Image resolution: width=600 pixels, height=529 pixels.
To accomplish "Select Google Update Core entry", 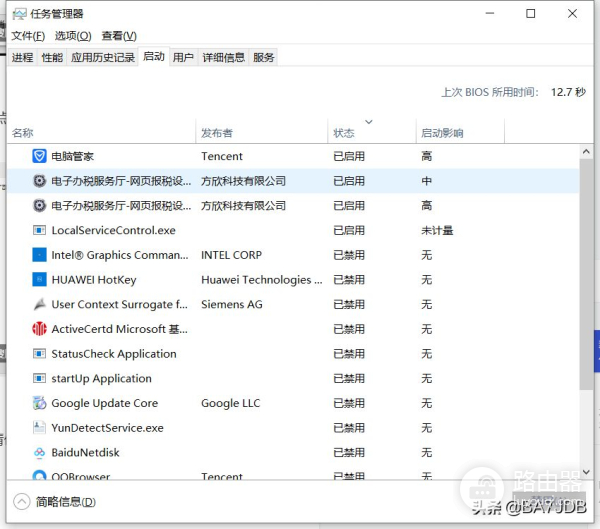I will click(x=104, y=403).
